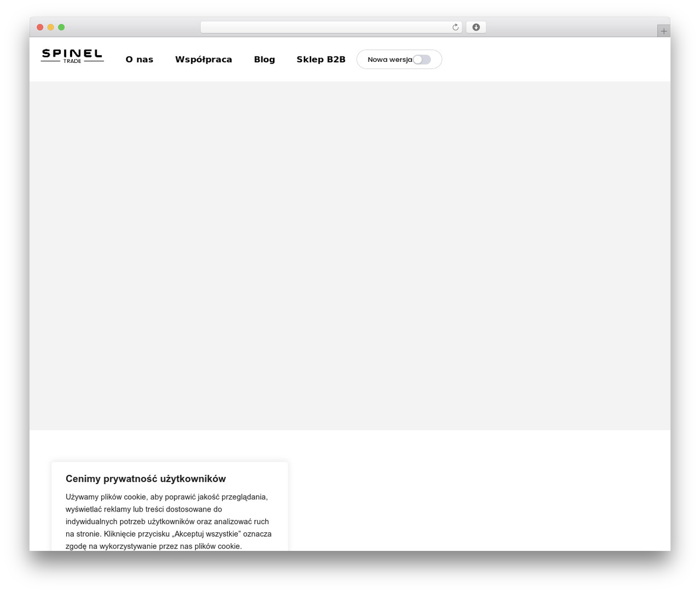
Task: Toggle the Nowa wersja switch
Action: click(x=422, y=60)
